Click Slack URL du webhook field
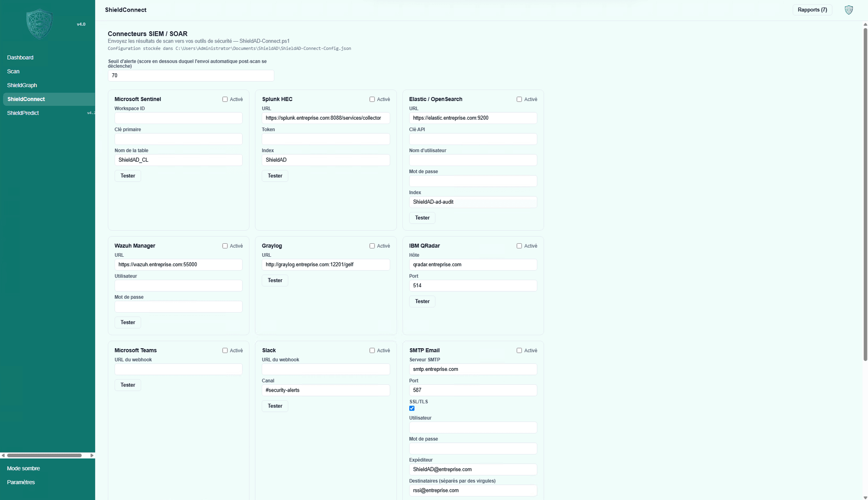 pyautogui.click(x=325, y=369)
